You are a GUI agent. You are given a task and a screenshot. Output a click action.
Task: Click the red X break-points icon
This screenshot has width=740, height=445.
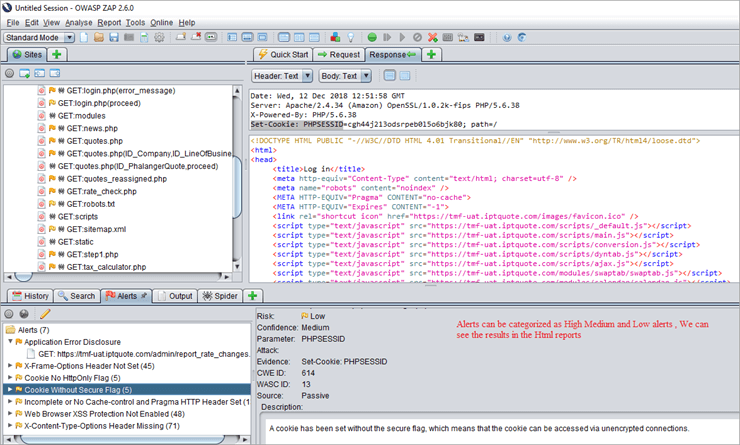[x=432, y=37]
